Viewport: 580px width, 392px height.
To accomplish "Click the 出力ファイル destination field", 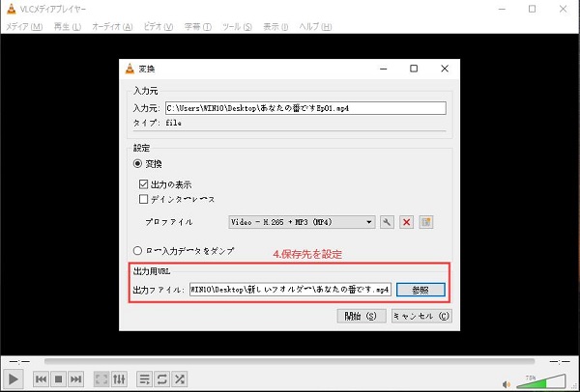I will (x=290, y=290).
